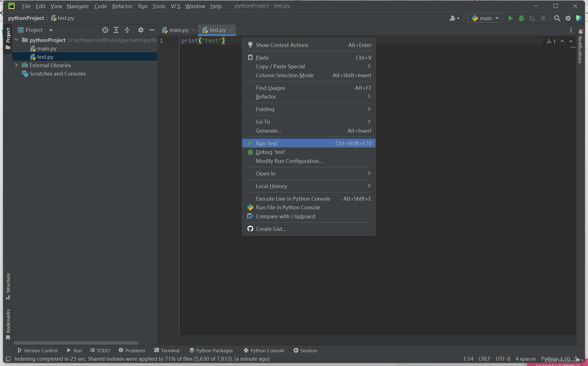Choose Column Selection Mode entry

coord(309,75)
